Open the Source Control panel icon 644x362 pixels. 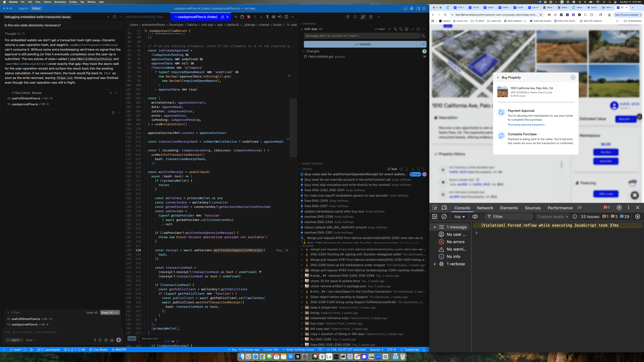(363, 17)
